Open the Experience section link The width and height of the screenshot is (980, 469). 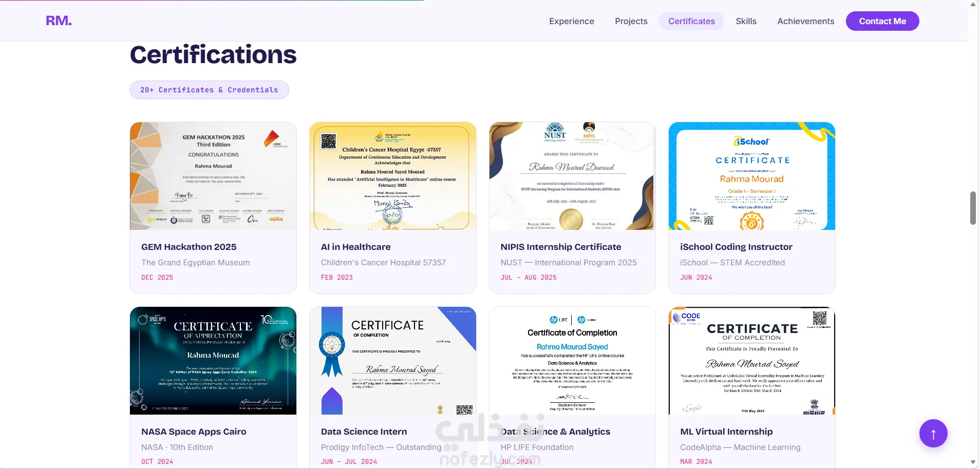pyautogui.click(x=572, y=21)
